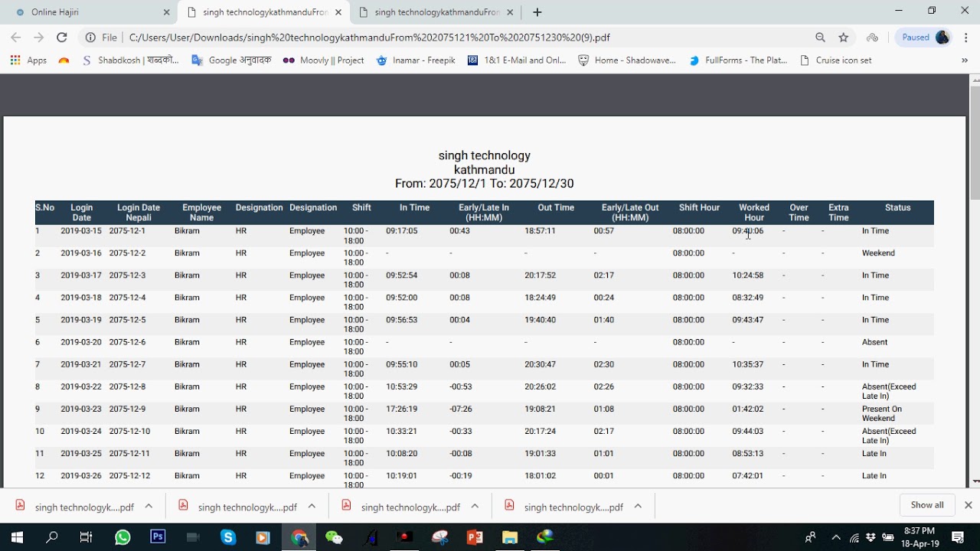Open WeChat from taskbar
The height and width of the screenshot is (551, 980).
coord(334,537)
